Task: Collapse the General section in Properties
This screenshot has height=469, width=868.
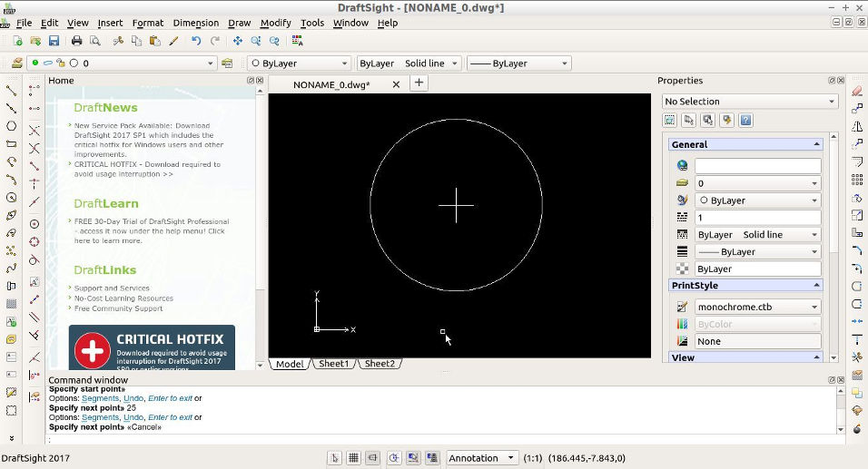Action: (x=816, y=144)
